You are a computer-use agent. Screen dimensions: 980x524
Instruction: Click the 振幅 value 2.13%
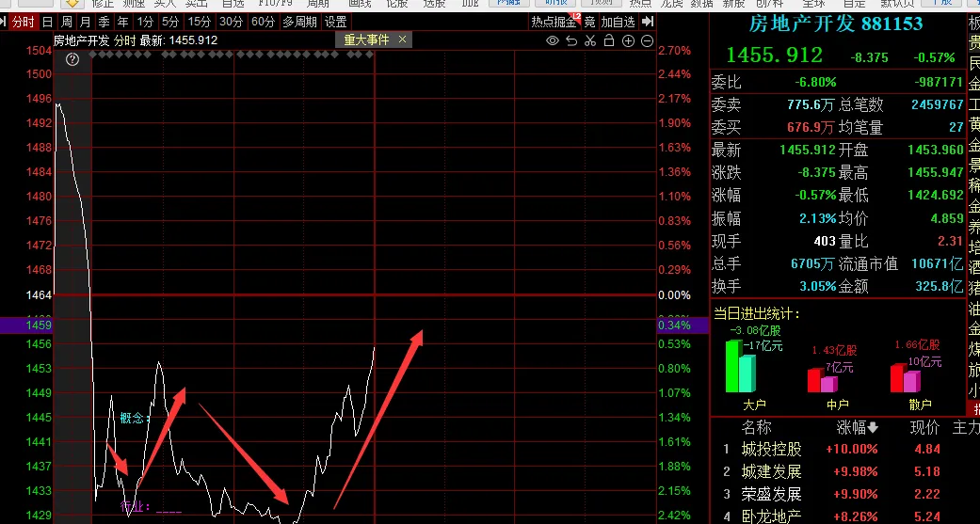point(818,218)
